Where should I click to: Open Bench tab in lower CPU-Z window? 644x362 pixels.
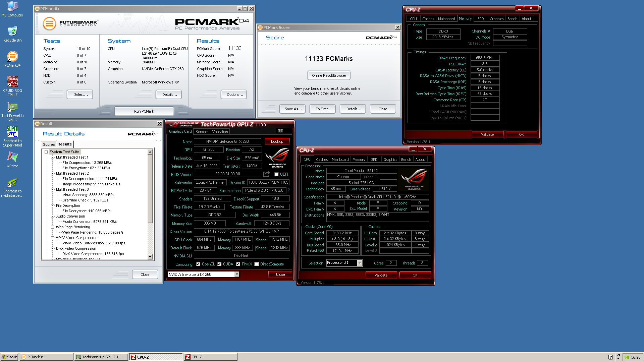pos(406,160)
